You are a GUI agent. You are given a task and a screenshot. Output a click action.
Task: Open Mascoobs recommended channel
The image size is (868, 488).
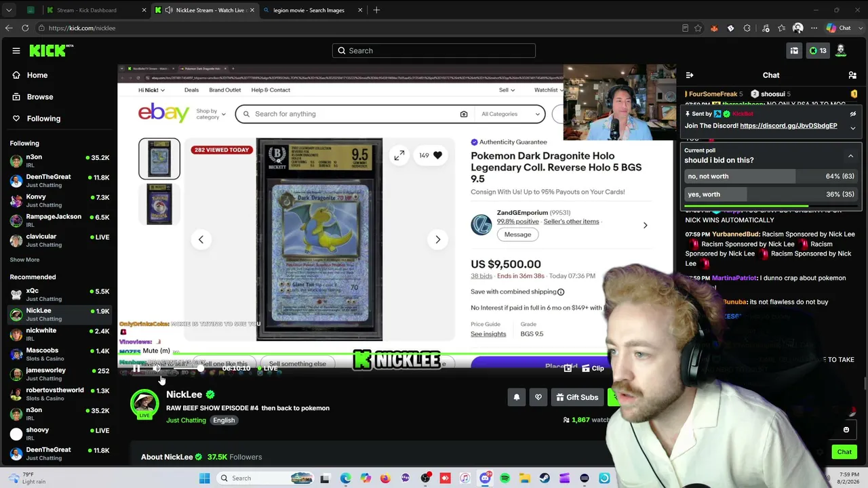60,354
